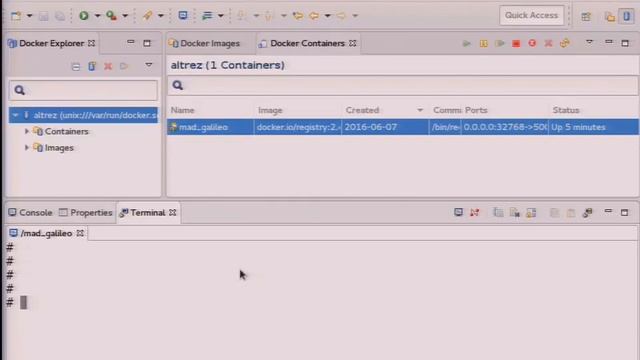Select the altrez unix socket connection row
The image size is (640, 360).
(x=83, y=115)
